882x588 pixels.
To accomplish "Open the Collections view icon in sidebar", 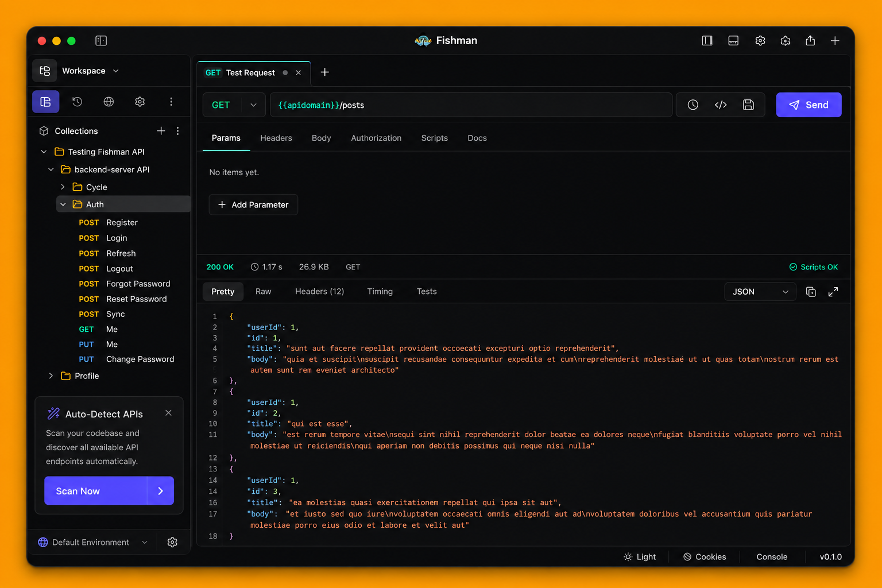I will pyautogui.click(x=45, y=102).
